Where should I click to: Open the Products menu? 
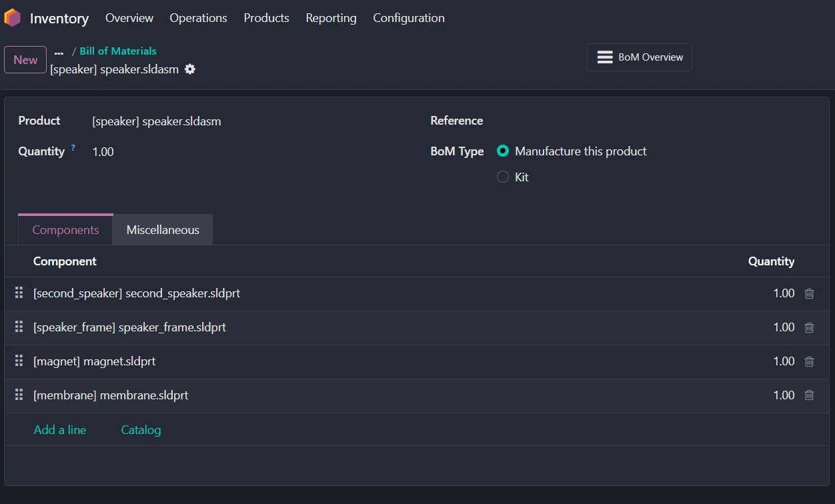[x=266, y=18]
